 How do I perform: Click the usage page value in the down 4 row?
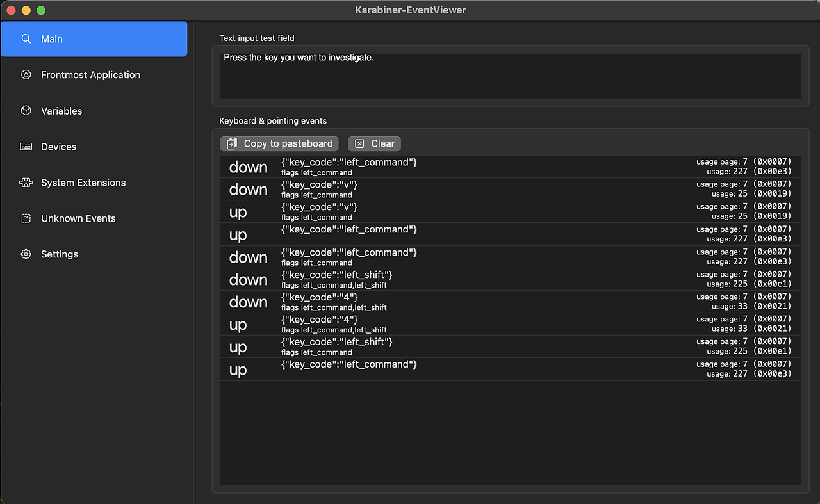pos(744,297)
